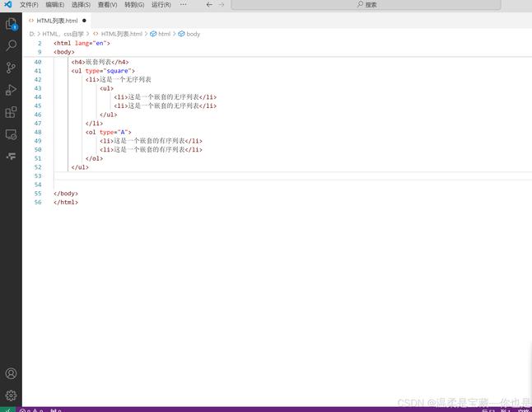This screenshot has height=412, width=532.
Task: Open the Explorer view in activity bar
Action: (x=11, y=24)
